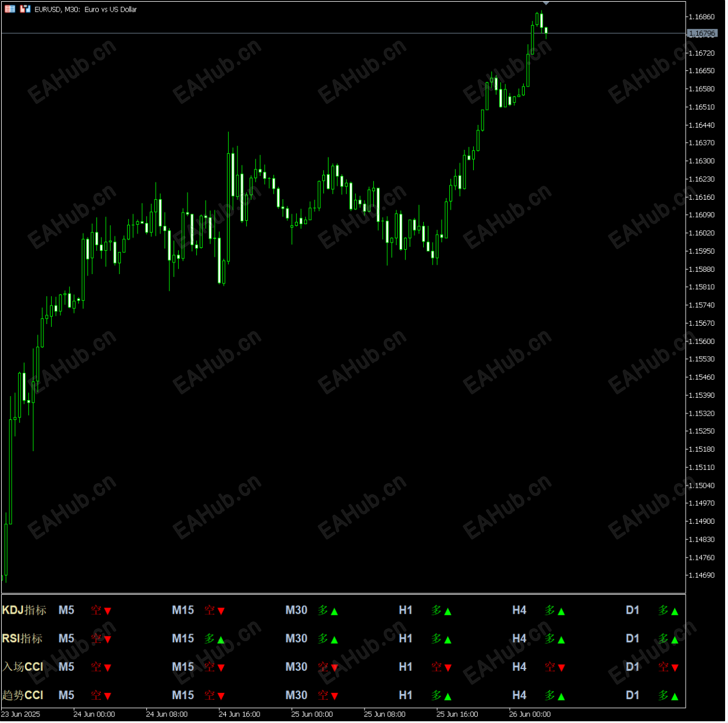Screen dimensions: 728x723
Task: Click the green '多' character in 趋势CCI H1 cell
Action: coord(437,695)
